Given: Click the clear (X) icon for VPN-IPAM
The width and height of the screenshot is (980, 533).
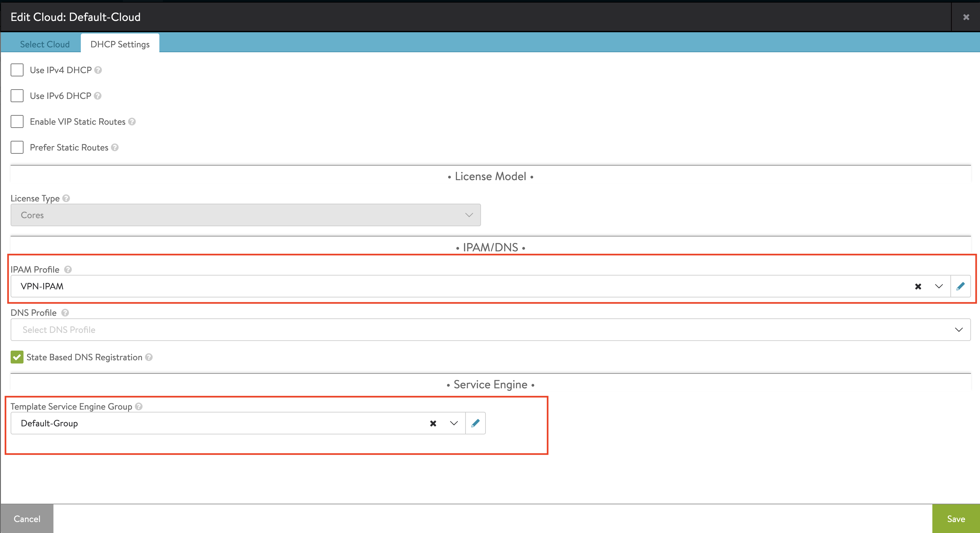Looking at the screenshot, I should (x=918, y=286).
